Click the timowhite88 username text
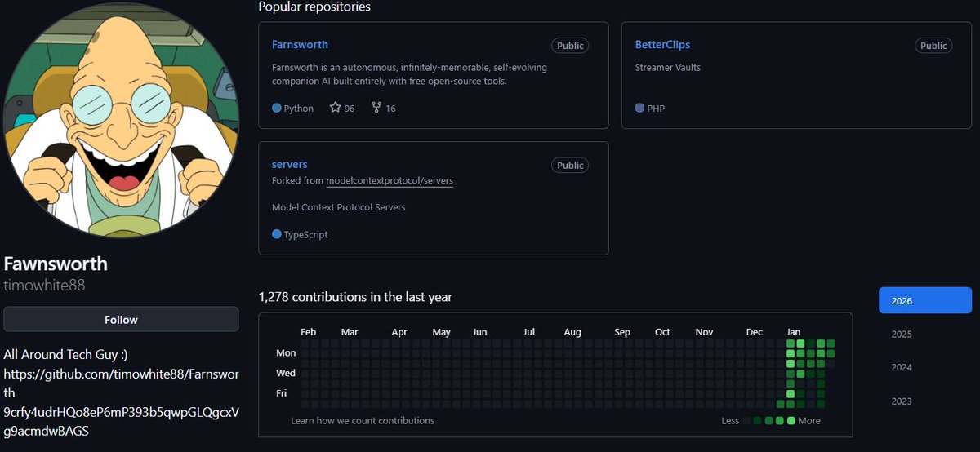Screen dimensions: 980x452 44,285
